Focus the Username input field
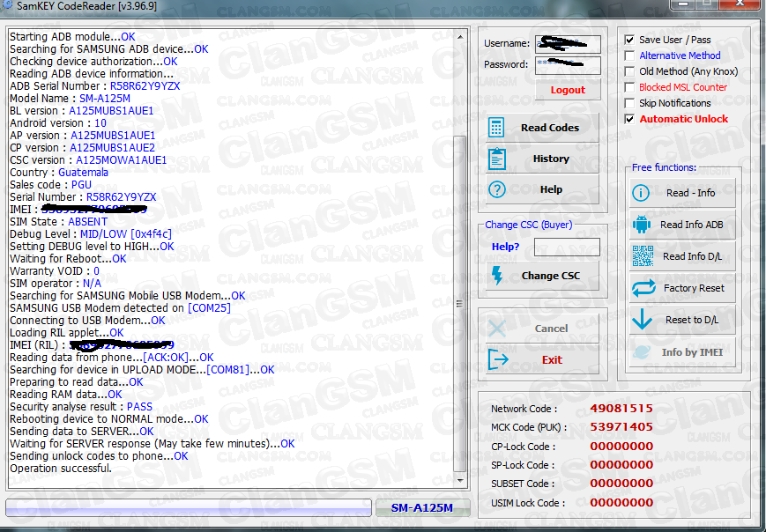 coord(568,44)
